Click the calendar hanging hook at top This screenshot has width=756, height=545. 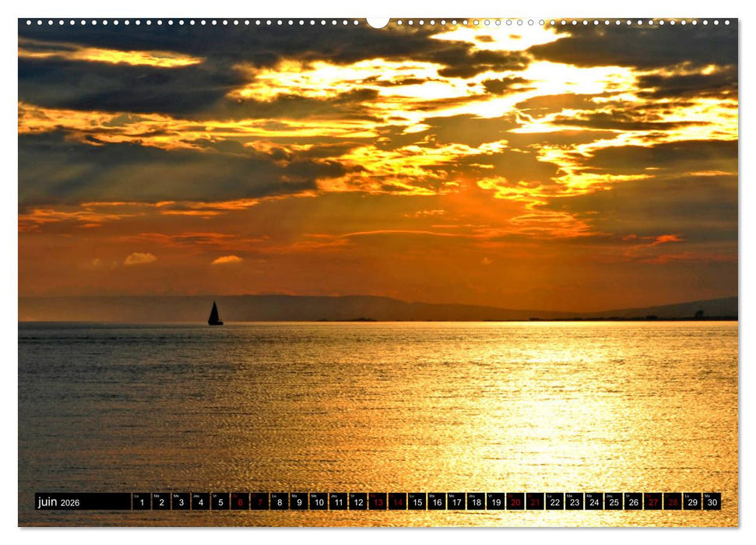coord(378,22)
